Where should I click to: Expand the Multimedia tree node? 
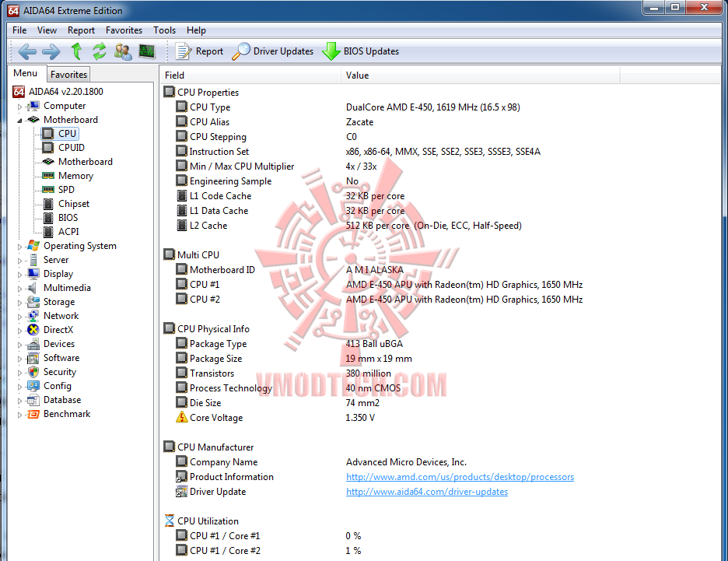[x=19, y=289]
